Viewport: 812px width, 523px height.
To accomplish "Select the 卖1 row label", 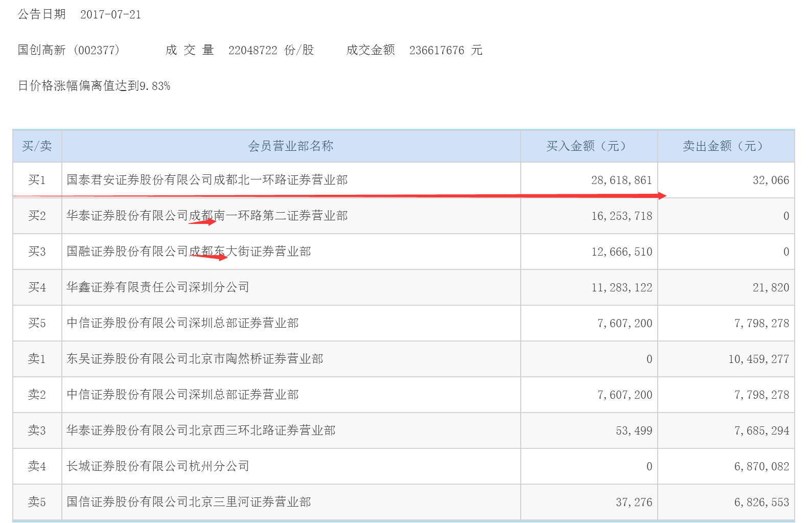I will 37,359.
